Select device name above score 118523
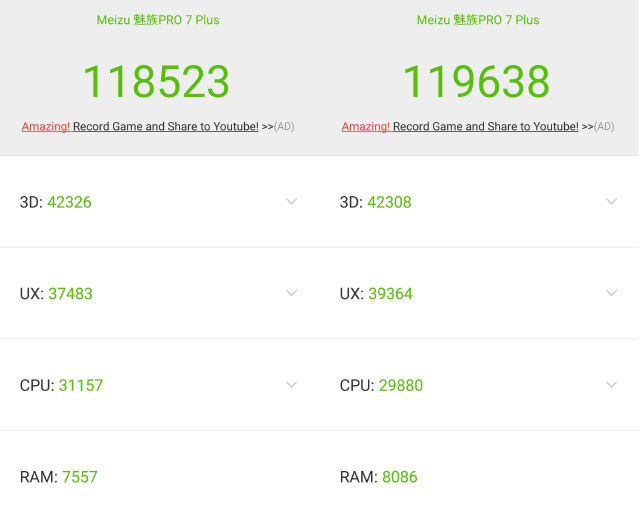Screen dimensions: 640x507 click(x=158, y=20)
